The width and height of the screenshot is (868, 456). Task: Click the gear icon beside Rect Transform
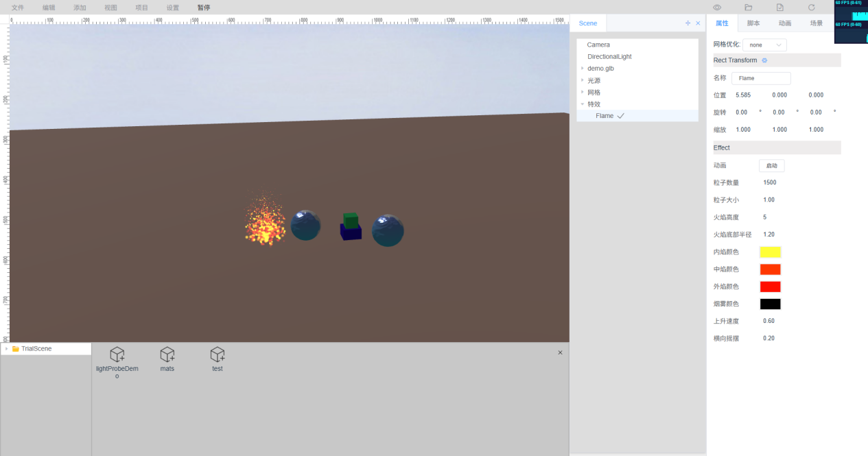click(764, 60)
